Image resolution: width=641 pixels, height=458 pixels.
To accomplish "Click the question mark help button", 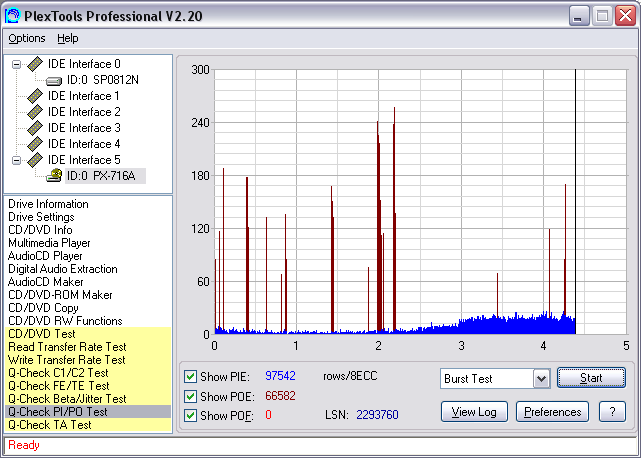I will (x=612, y=412).
